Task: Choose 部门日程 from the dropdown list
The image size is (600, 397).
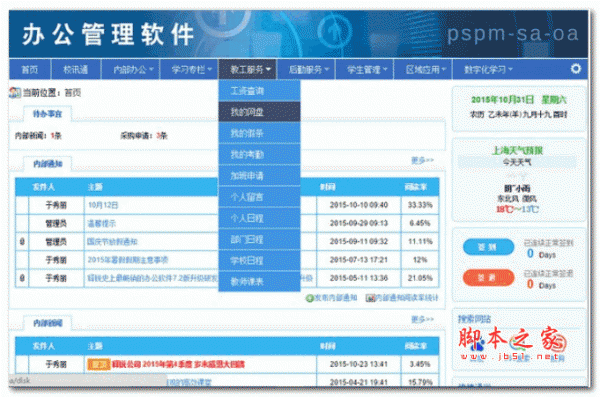Action: (259, 239)
